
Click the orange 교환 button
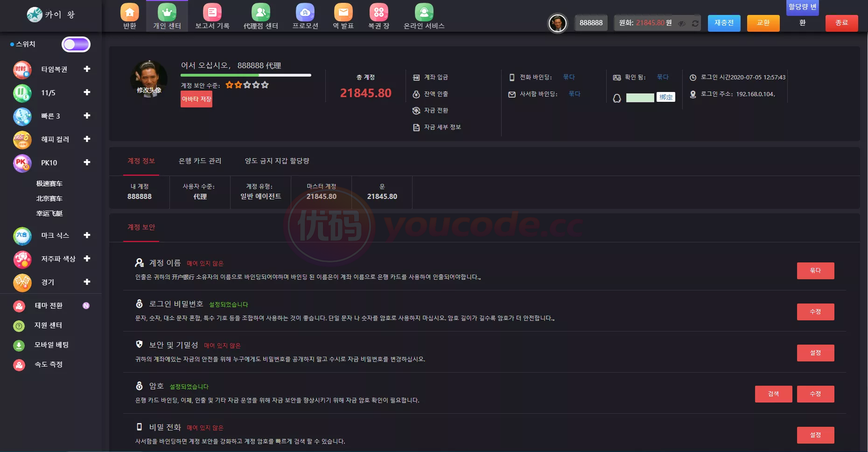pos(763,23)
